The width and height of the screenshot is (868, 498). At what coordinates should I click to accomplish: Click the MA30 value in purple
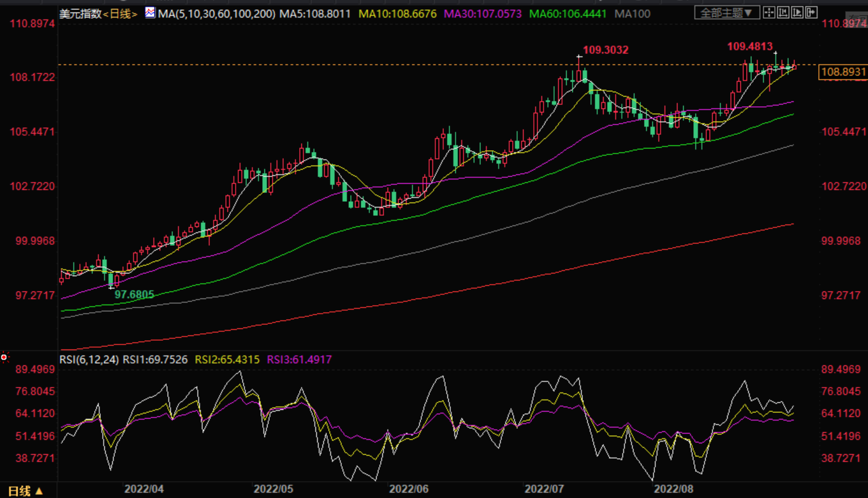tap(483, 13)
